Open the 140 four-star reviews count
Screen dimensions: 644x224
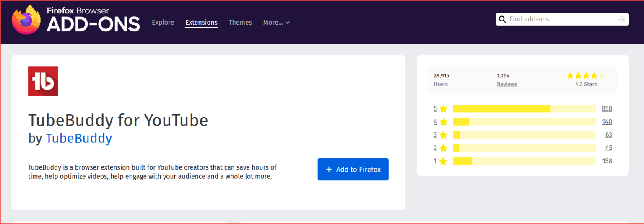point(607,122)
